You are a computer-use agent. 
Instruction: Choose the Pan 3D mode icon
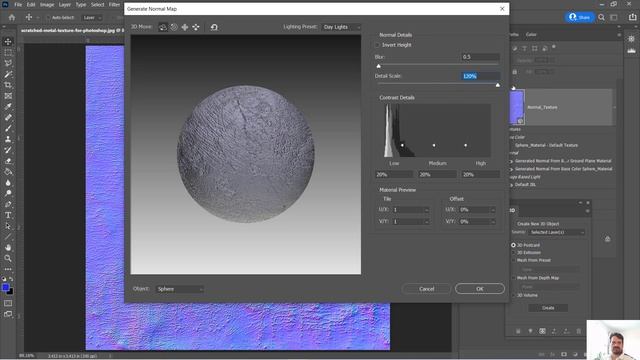click(x=185, y=27)
